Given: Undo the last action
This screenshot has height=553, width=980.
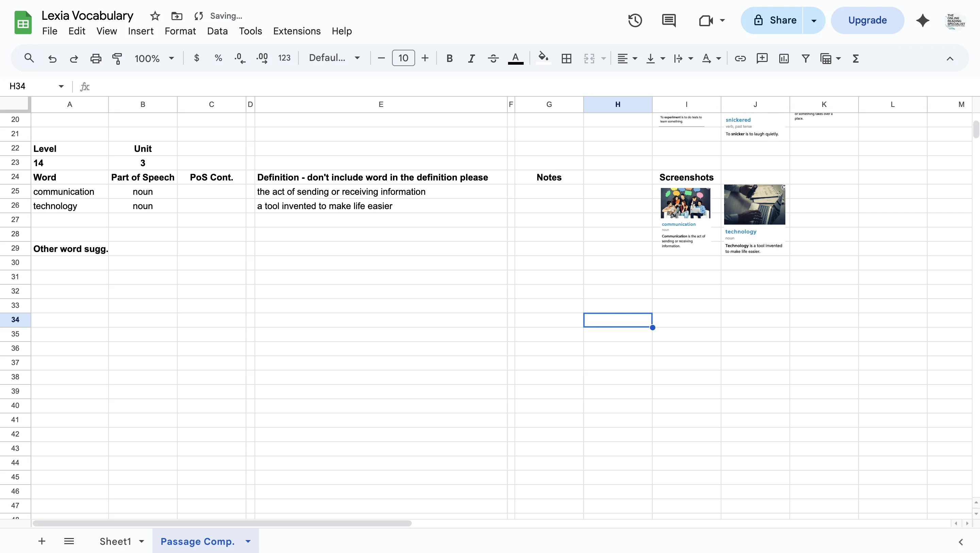Looking at the screenshot, I should click(52, 58).
